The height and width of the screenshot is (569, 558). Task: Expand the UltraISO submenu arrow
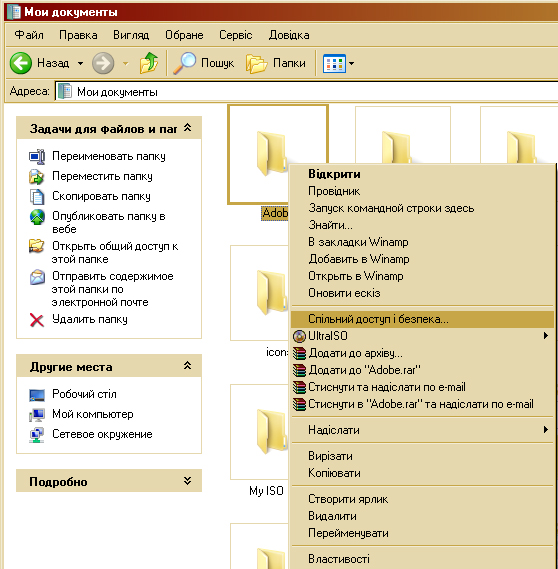[x=545, y=336]
